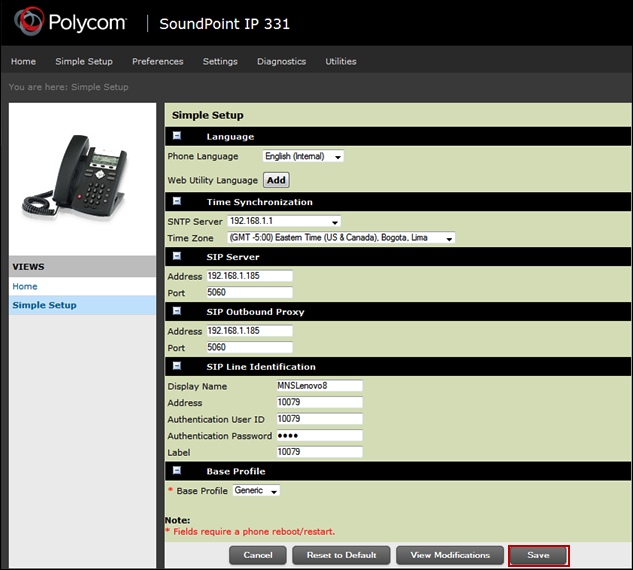Open the Utilities menu
Viewport: 633px width, 570px height.
point(340,61)
